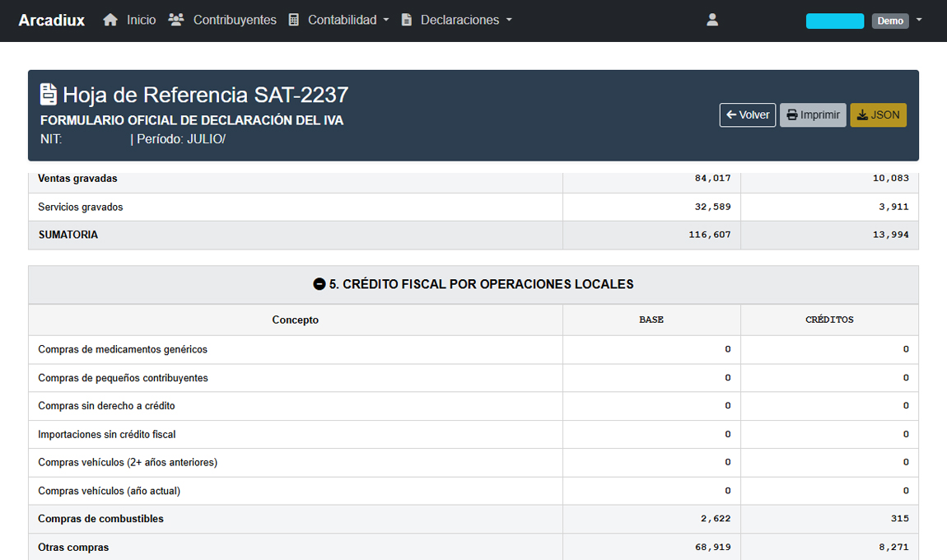The width and height of the screenshot is (947, 560).
Task: Click the cyan highlighted badge in the navbar
Action: point(835,21)
